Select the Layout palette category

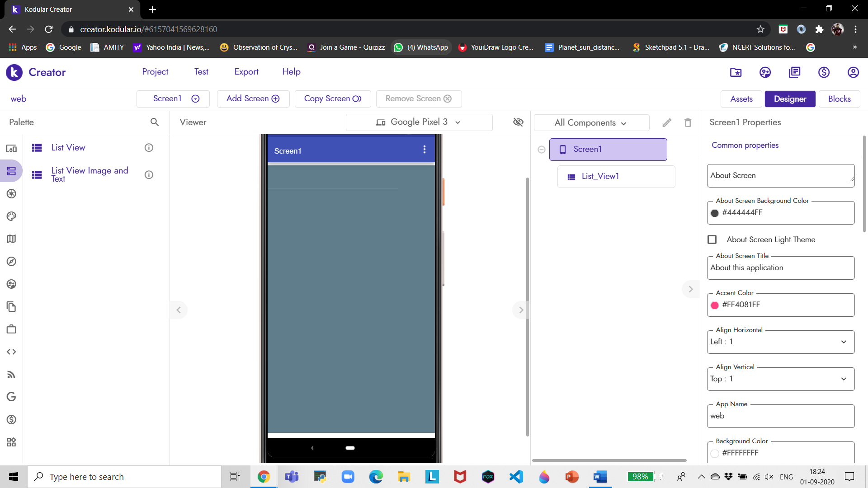[x=11, y=171]
